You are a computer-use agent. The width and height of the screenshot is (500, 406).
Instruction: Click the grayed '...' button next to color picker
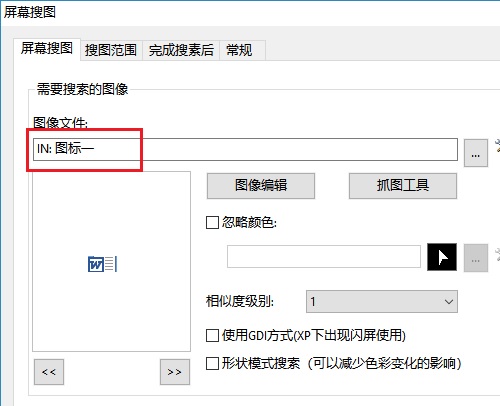[x=476, y=258]
